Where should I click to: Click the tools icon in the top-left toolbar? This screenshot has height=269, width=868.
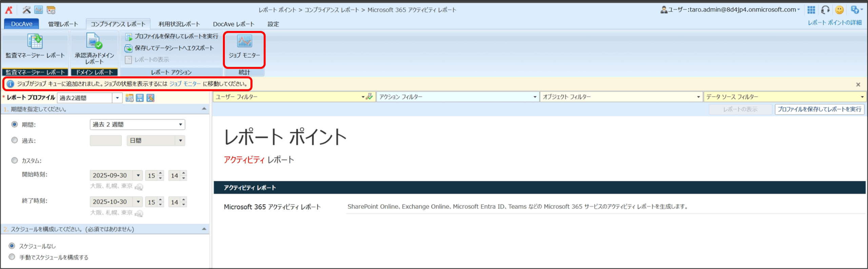pyautogui.click(x=26, y=10)
